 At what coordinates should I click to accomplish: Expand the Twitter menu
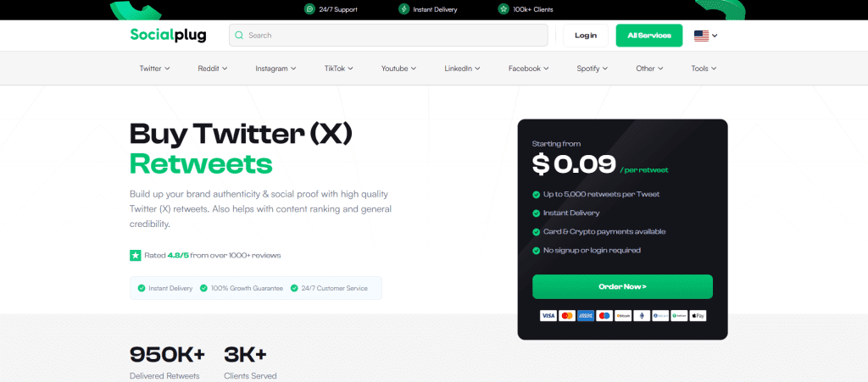154,69
